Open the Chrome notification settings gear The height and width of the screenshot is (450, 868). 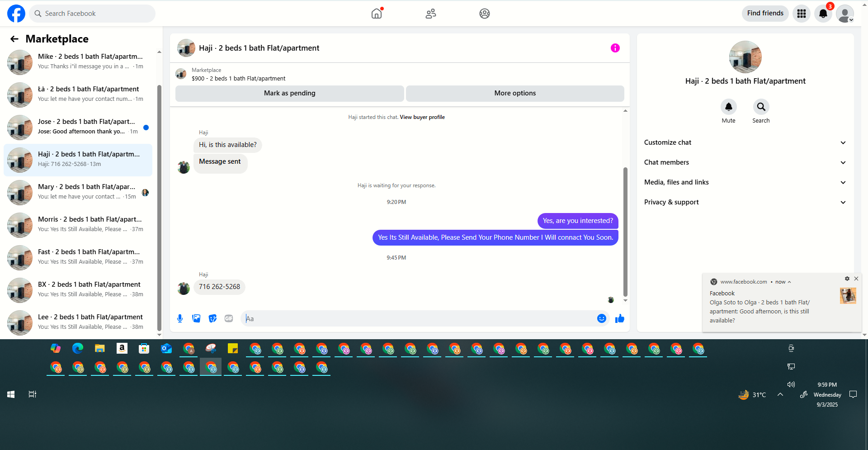point(847,279)
